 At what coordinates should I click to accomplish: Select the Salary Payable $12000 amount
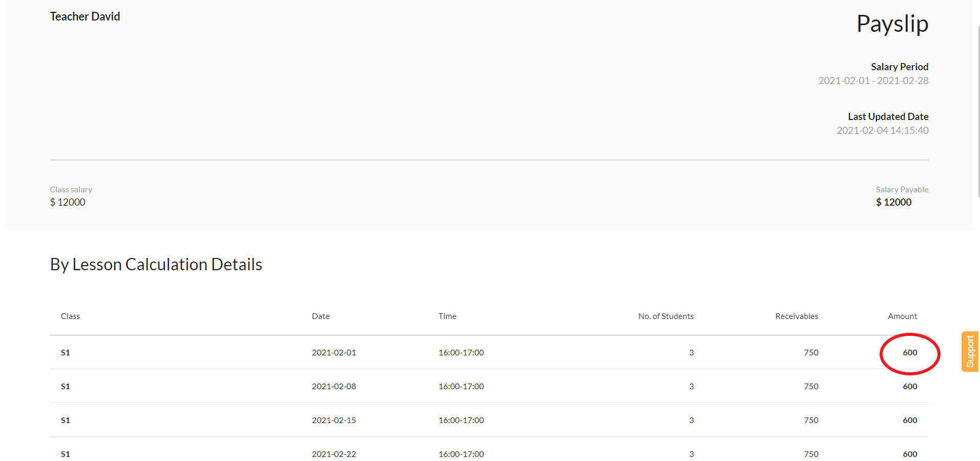pos(893,202)
